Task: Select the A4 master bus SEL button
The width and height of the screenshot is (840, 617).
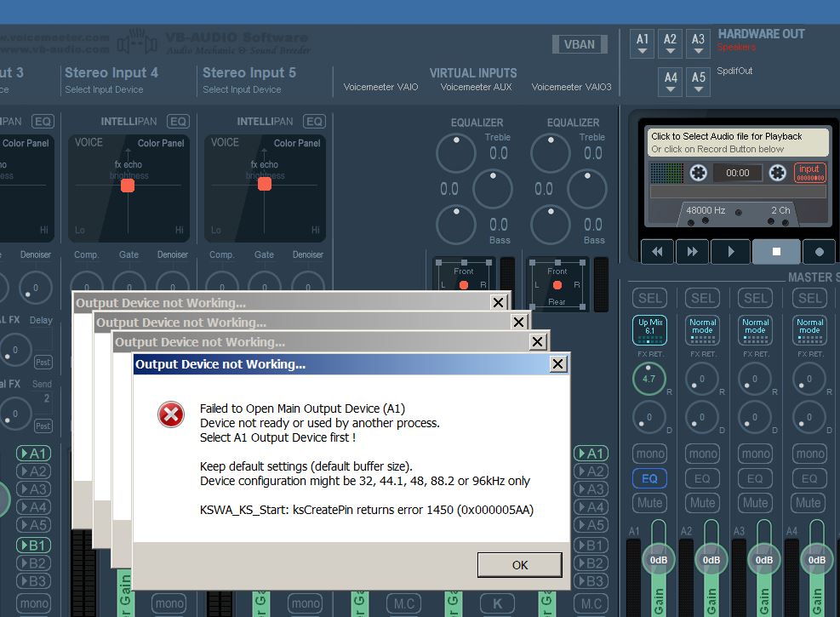Action: (809, 299)
